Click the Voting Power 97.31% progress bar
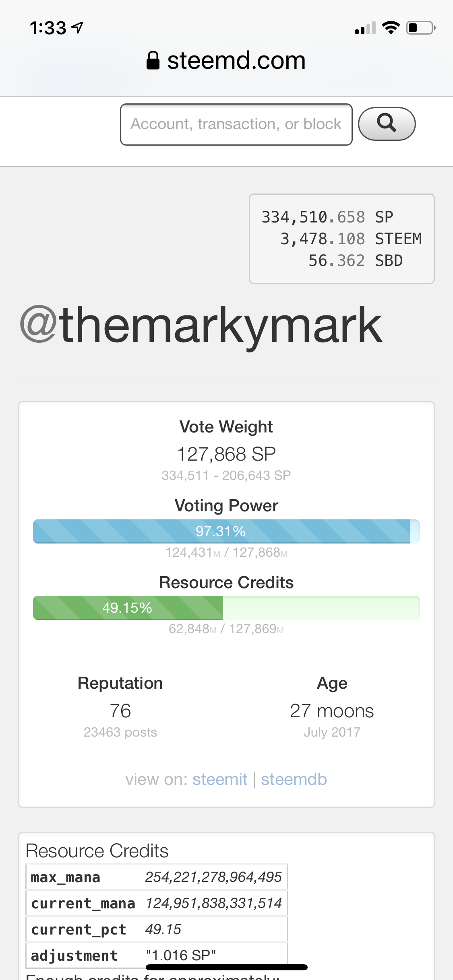The image size is (453, 980). [x=226, y=531]
